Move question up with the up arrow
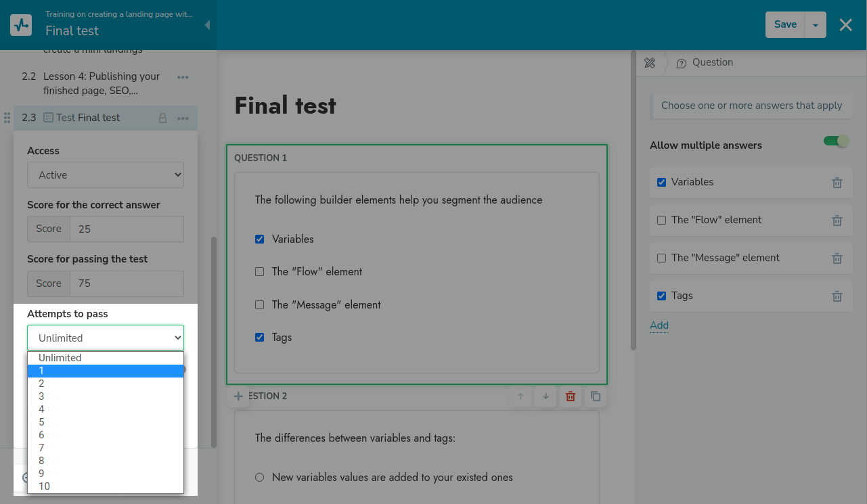 (520, 396)
